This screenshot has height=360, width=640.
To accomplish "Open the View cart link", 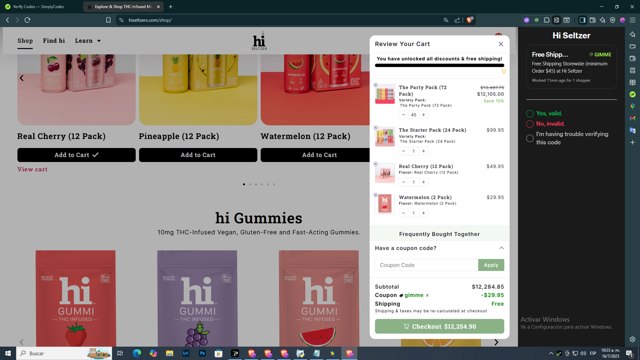I will pos(32,169).
